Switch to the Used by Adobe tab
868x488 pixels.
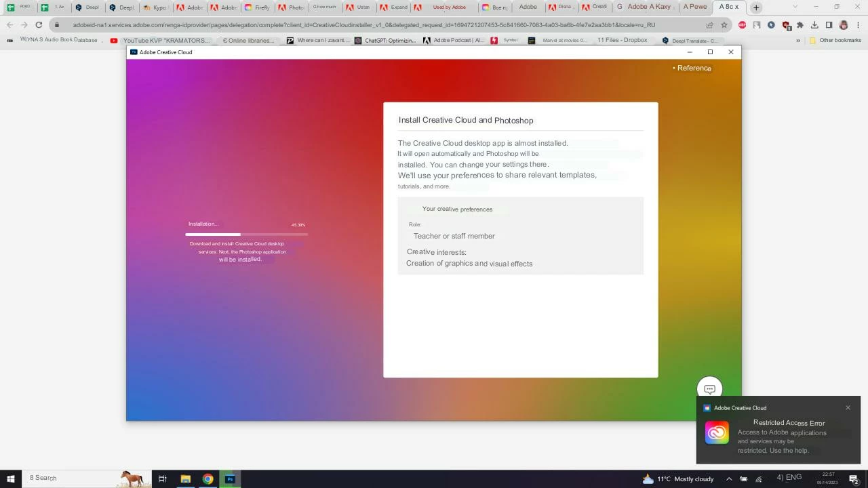443,7
